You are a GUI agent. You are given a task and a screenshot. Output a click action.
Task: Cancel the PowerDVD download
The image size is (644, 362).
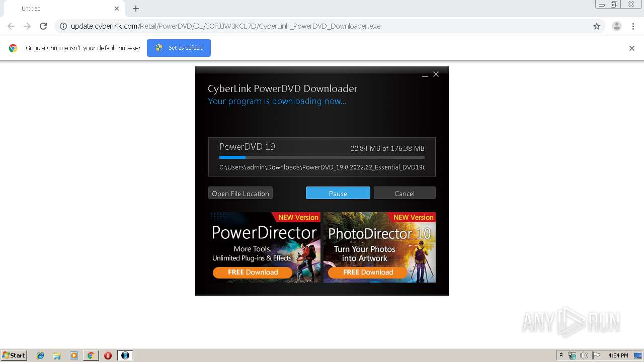tap(405, 193)
